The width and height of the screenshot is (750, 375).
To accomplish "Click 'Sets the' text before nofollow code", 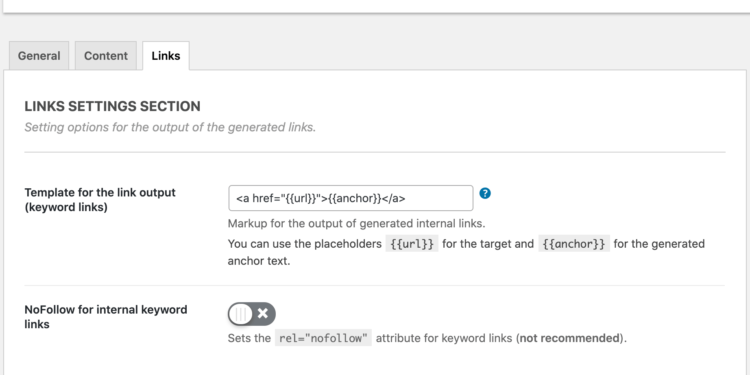I will [x=249, y=339].
